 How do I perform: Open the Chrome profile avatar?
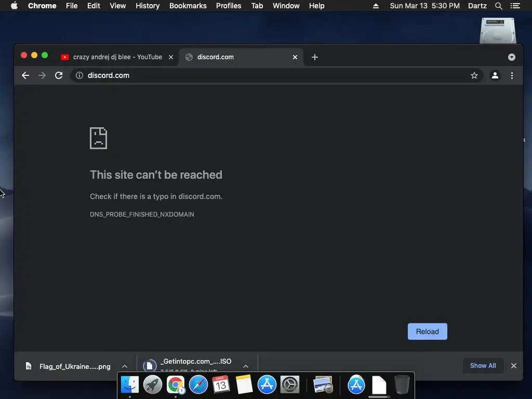[x=495, y=75]
